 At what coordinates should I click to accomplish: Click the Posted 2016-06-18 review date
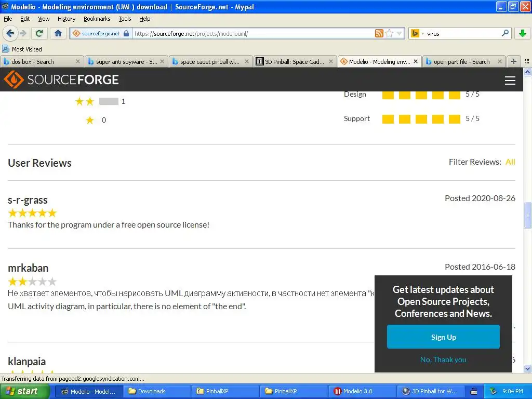pyautogui.click(x=480, y=267)
